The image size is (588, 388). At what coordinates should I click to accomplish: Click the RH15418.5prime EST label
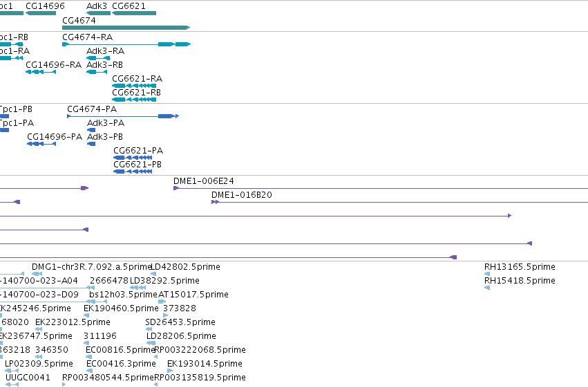520,281
